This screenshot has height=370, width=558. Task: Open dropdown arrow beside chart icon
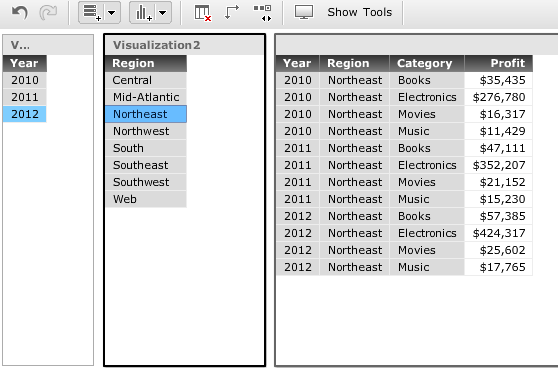163,13
